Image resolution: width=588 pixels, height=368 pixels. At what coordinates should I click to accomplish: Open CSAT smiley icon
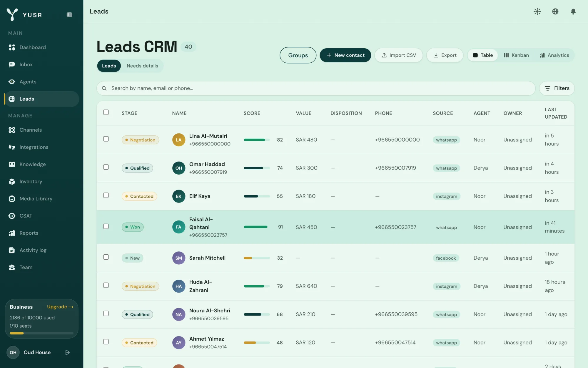pyautogui.click(x=12, y=216)
